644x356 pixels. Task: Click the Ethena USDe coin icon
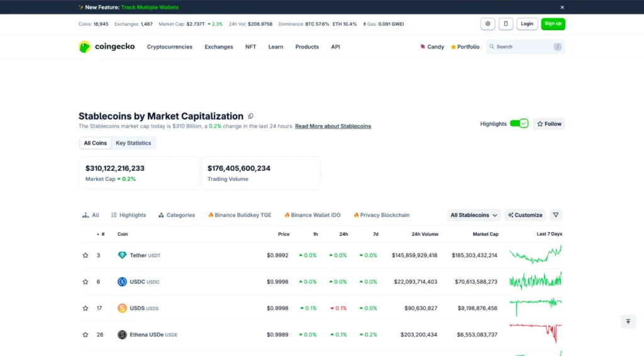(122, 335)
